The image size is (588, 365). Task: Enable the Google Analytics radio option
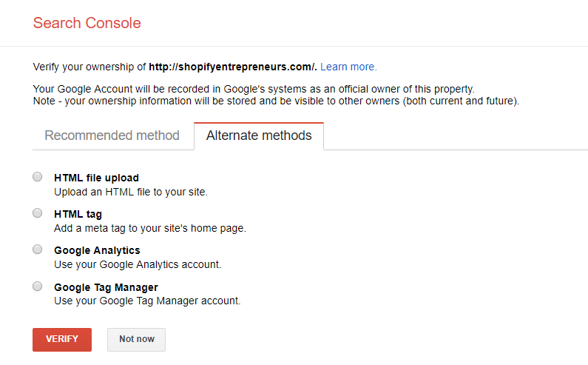38,250
